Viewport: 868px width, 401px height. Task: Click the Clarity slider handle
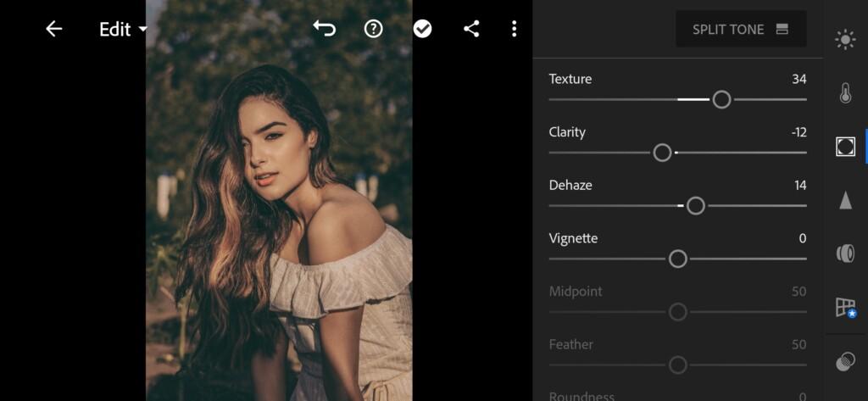[662, 153]
